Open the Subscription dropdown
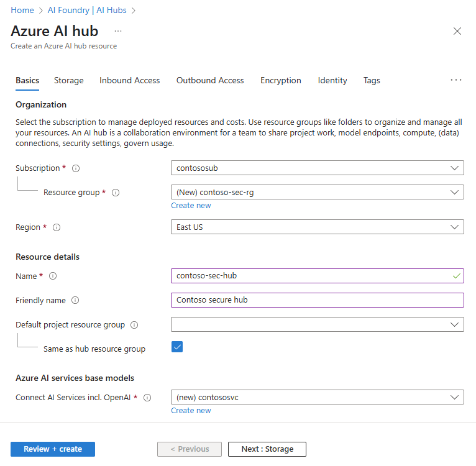This screenshot has height=466, width=476. tap(318, 168)
